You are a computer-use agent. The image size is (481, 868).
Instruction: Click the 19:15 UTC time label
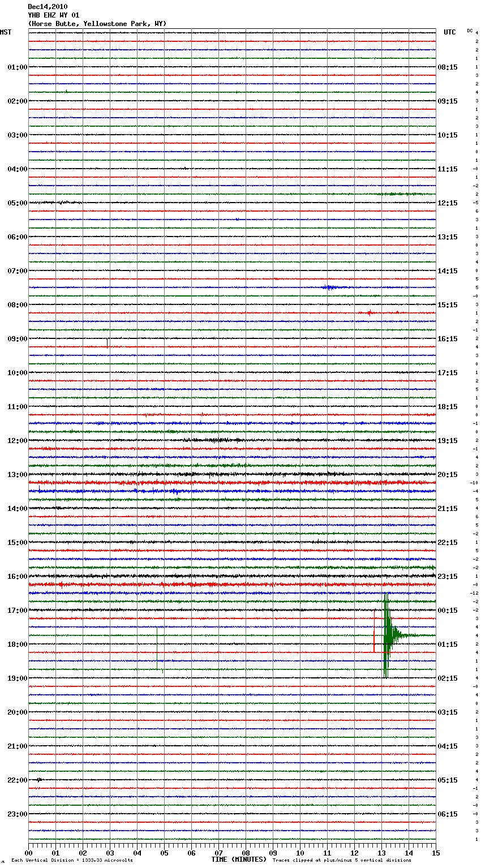448,441
